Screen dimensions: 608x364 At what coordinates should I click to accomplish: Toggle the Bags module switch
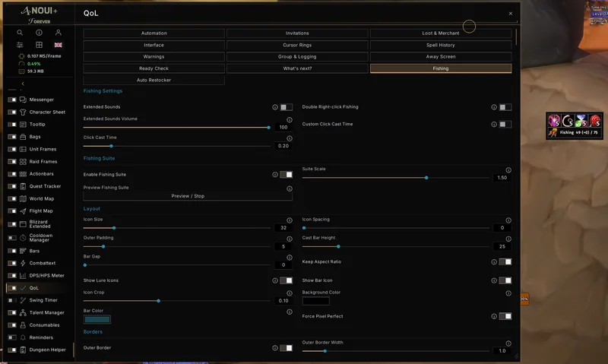point(12,137)
